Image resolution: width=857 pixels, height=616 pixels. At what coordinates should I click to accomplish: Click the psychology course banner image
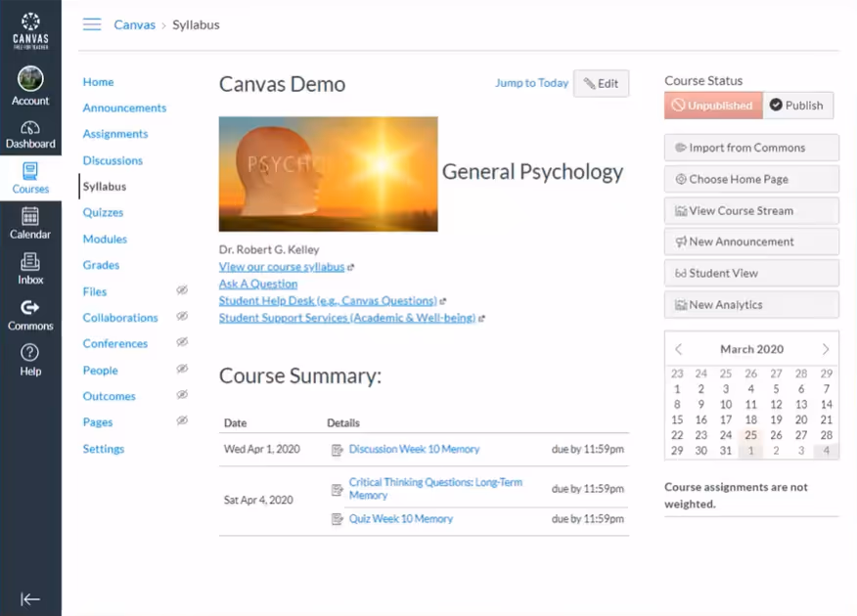tap(328, 174)
